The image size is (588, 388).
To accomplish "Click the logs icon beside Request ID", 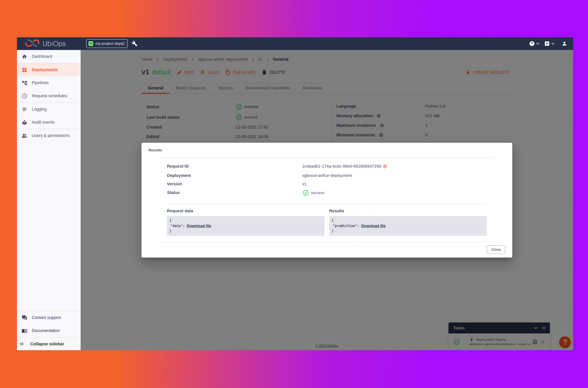I will pyautogui.click(x=385, y=166).
